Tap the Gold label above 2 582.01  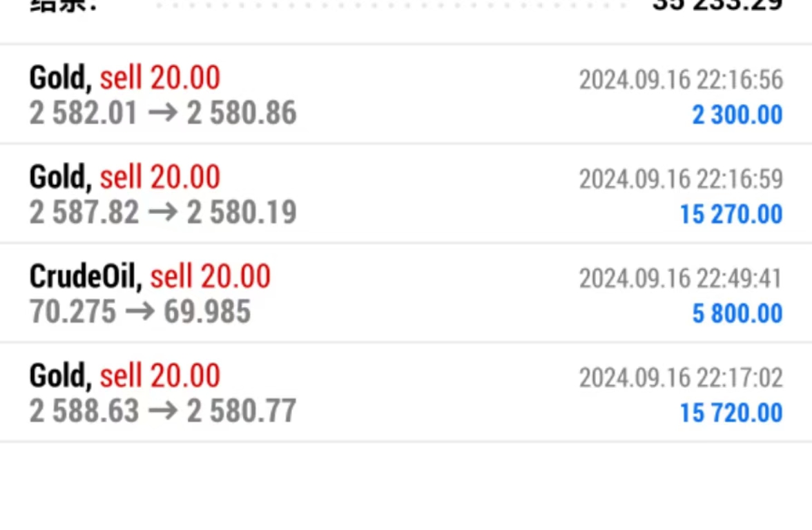click(x=59, y=78)
